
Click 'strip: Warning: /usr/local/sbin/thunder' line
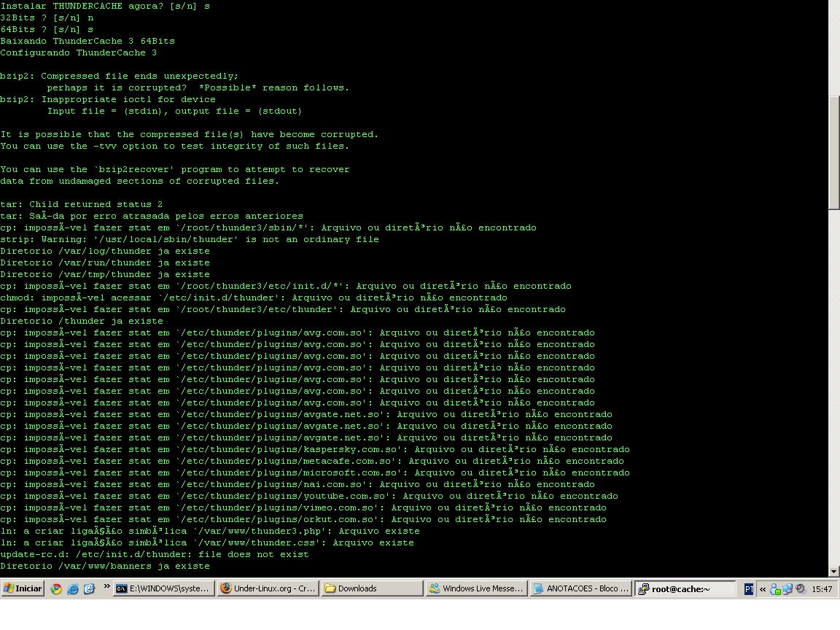[189, 239]
